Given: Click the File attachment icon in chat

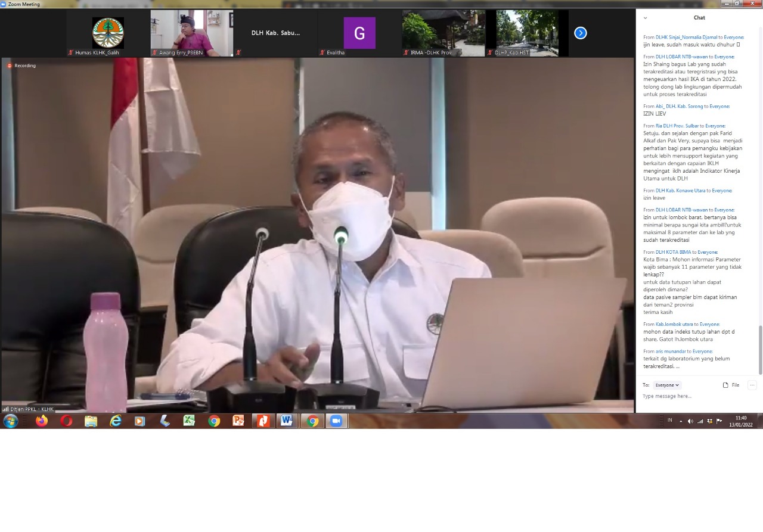Looking at the screenshot, I should [x=731, y=385].
